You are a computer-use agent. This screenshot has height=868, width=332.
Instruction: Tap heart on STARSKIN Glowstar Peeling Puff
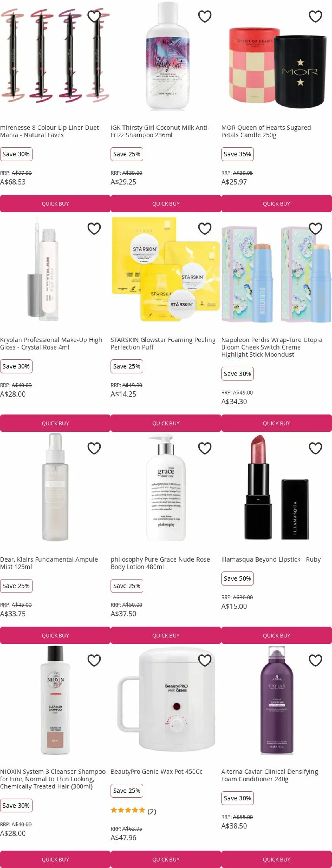[205, 229]
